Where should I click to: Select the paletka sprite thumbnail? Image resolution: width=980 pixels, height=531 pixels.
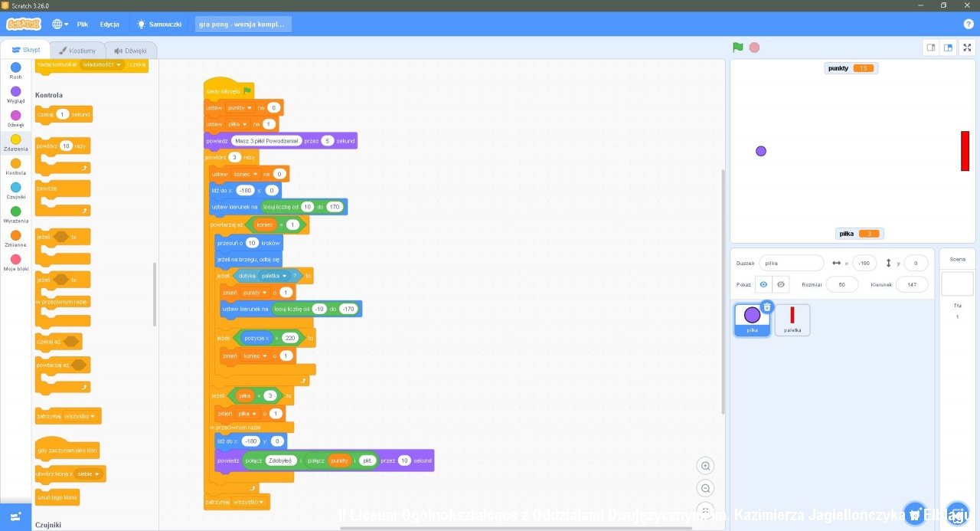[792, 320]
